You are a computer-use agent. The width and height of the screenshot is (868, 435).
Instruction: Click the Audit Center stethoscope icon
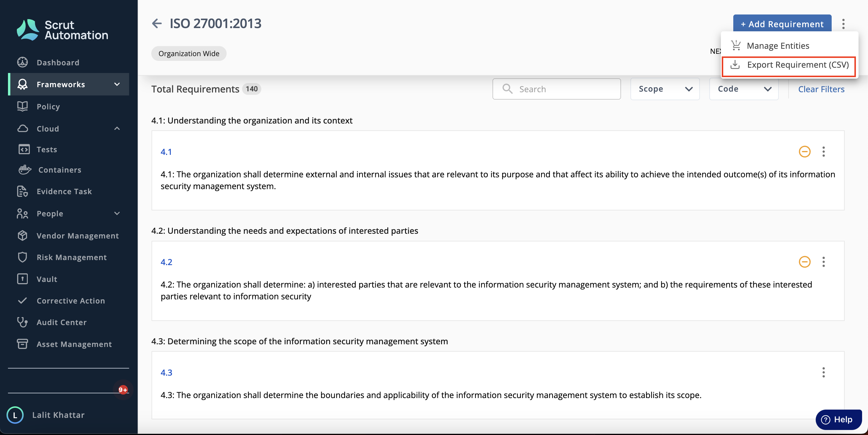[22, 322]
